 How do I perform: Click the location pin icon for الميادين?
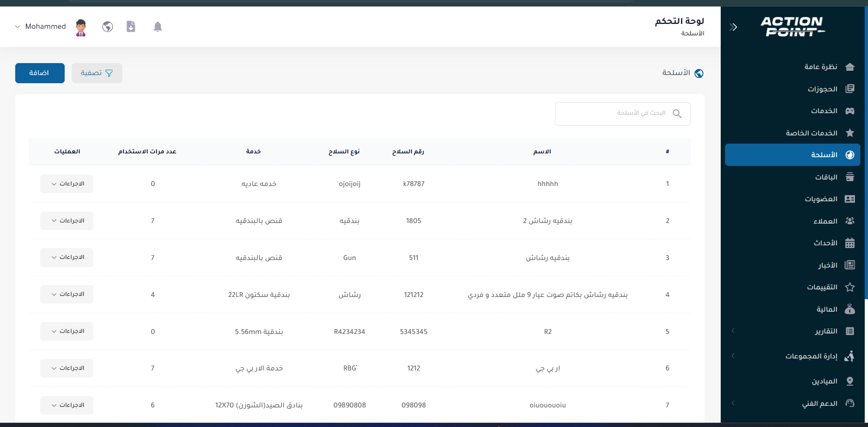(850, 381)
